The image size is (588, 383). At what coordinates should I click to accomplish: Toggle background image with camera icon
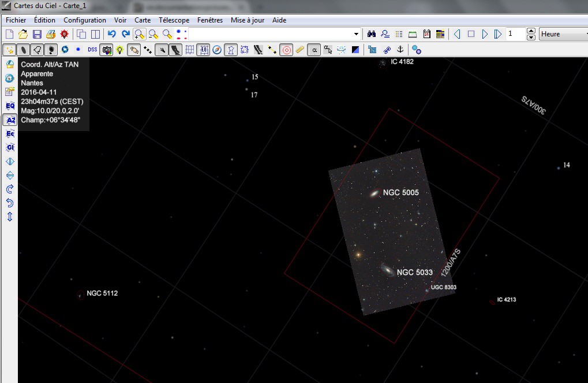pyautogui.click(x=107, y=50)
